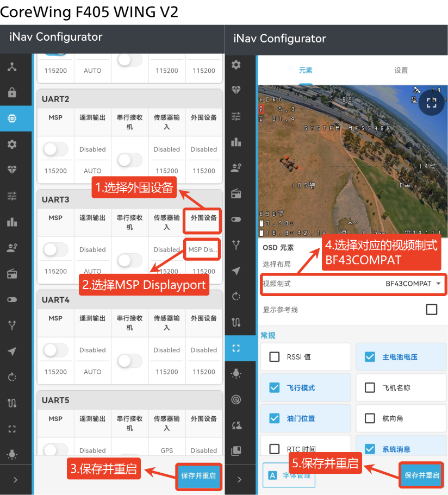Select the 元素 tab
Screen dimensions: 448x495
(x=306, y=71)
